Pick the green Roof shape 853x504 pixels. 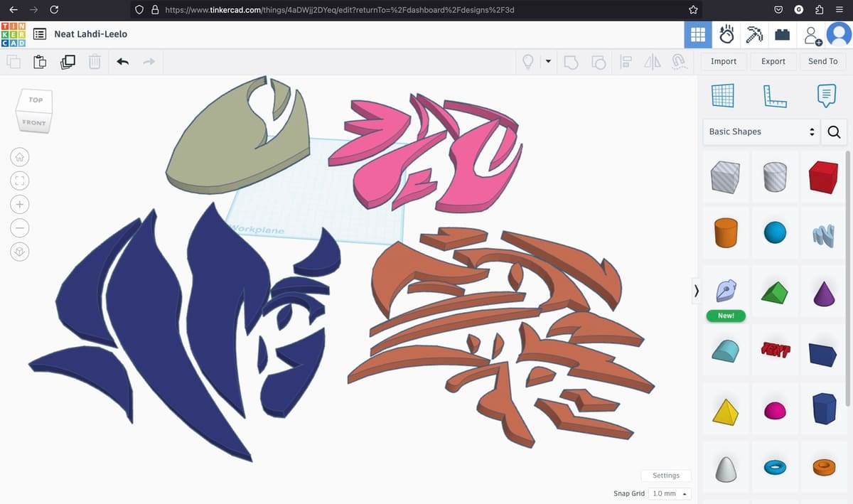776,291
